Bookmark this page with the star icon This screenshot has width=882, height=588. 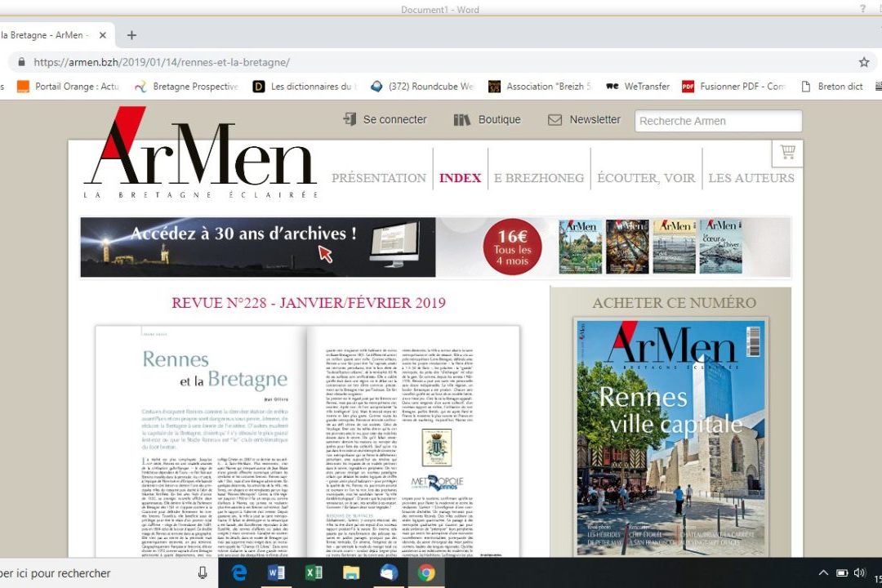pyautogui.click(x=864, y=62)
